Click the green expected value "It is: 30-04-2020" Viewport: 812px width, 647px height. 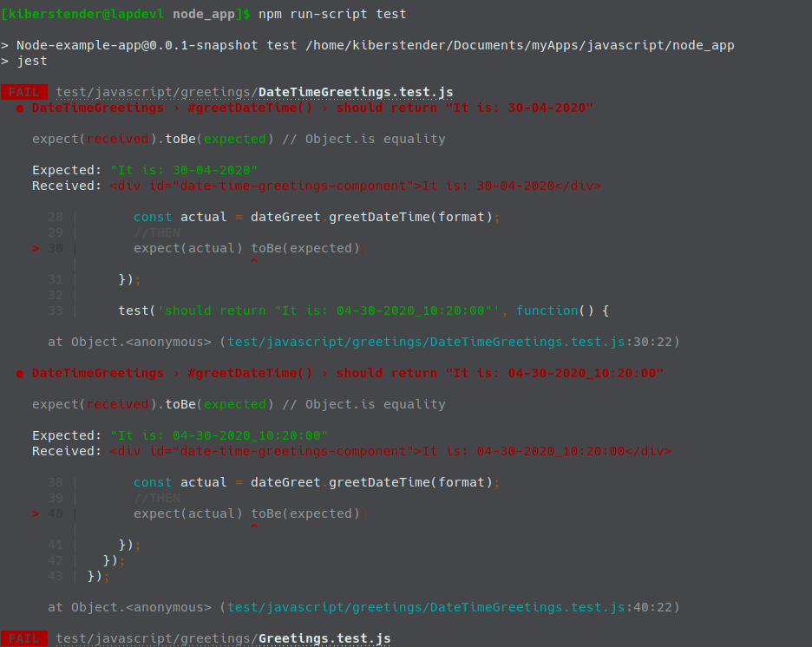(x=184, y=170)
